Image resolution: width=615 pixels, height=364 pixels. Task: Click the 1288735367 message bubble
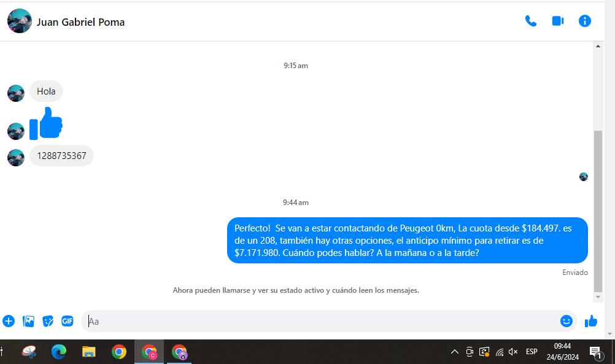tap(61, 156)
